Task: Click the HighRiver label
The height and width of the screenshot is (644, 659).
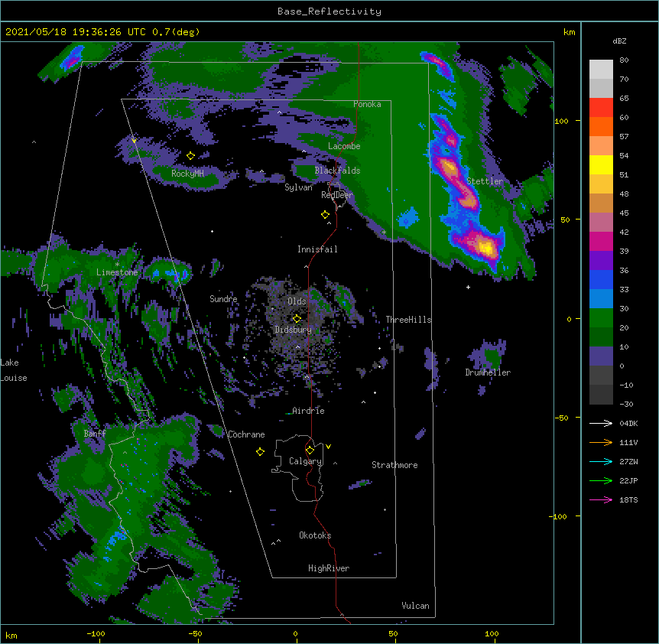Action: tap(329, 568)
